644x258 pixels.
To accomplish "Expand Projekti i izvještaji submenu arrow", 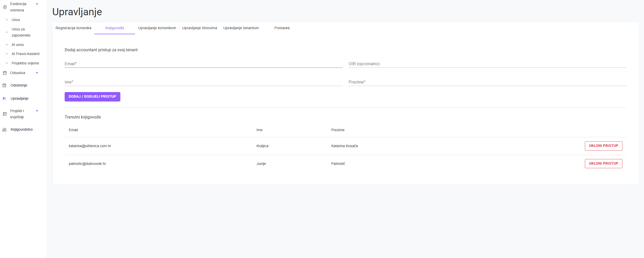I will (37, 111).
